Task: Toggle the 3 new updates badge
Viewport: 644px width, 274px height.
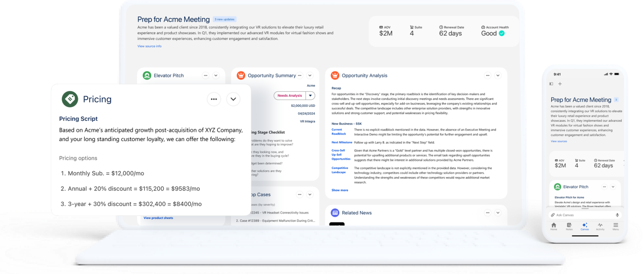Action: point(225,19)
